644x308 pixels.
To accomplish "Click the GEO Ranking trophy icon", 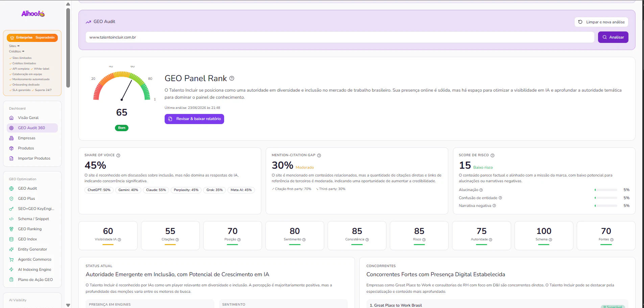I will [x=11, y=229].
